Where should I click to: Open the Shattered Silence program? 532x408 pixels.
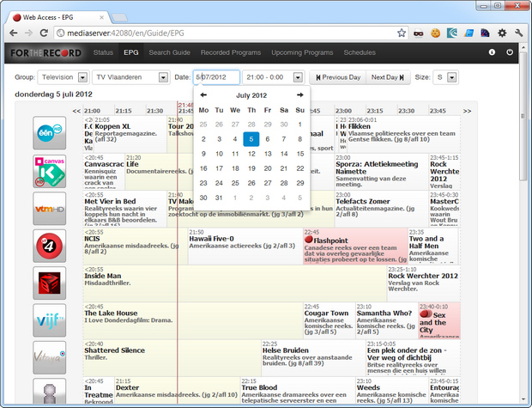pyautogui.click(x=172, y=357)
